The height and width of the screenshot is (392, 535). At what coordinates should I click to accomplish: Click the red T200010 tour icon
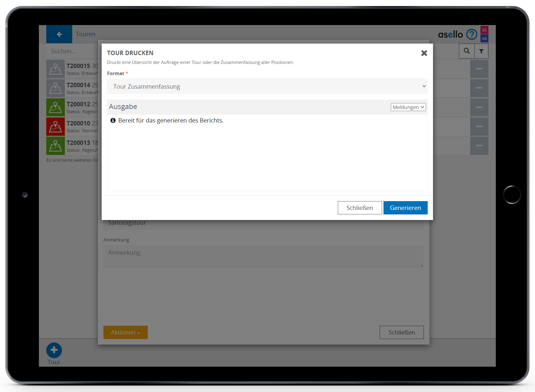[55, 127]
